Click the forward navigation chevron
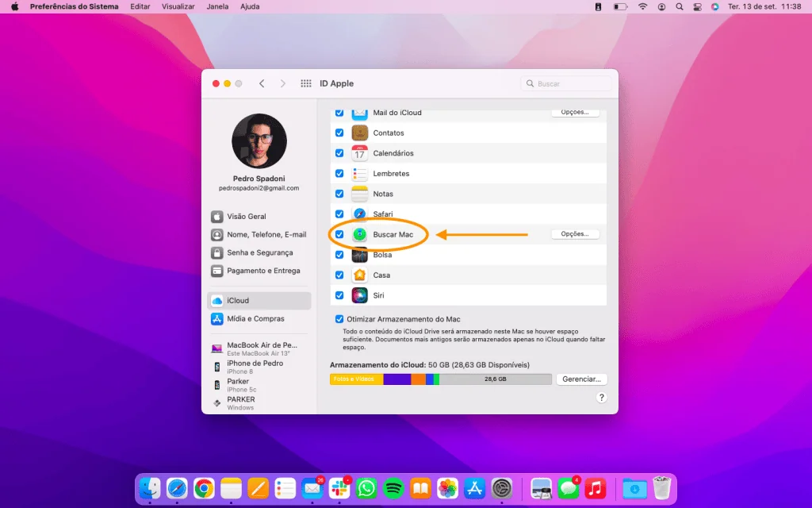812x508 pixels. (283, 83)
